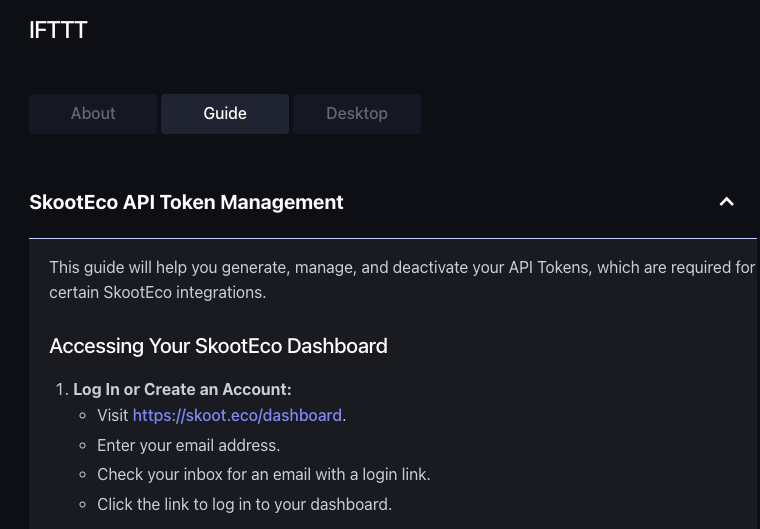Collapse the section with the chevron-up icon
Image resolution: width=760 pixels, height=529 pixels.
[x=727, y=202]
